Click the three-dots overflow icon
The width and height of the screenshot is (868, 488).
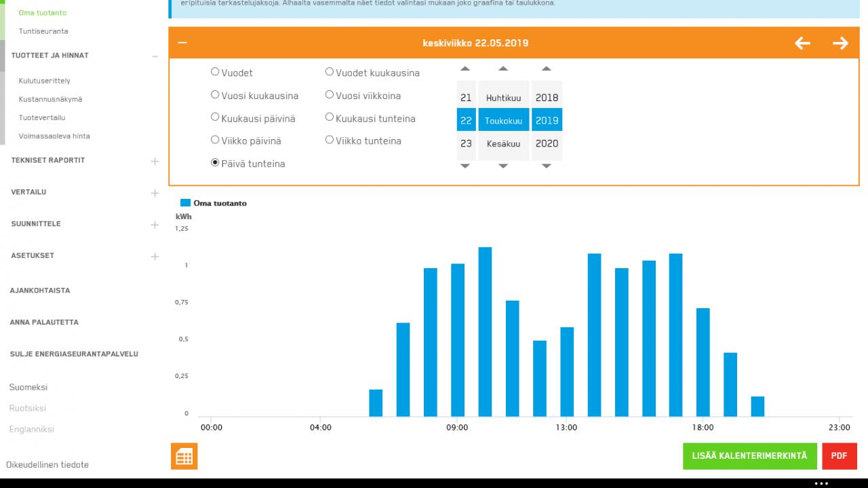821,483
